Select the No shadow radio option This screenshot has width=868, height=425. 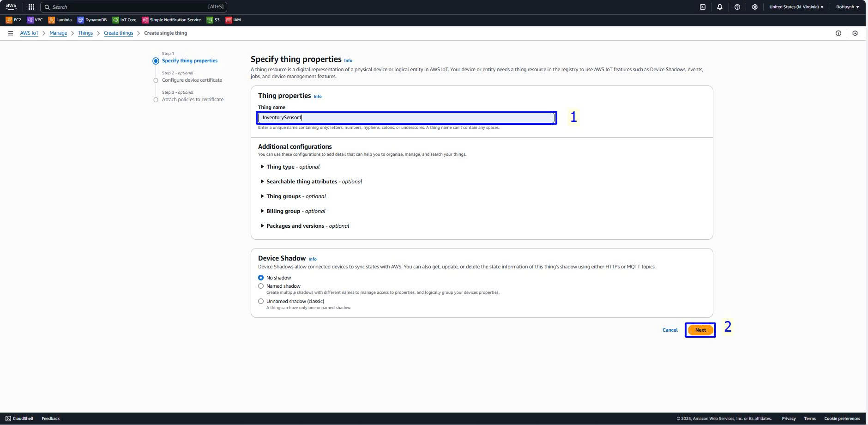click(261, 278)
